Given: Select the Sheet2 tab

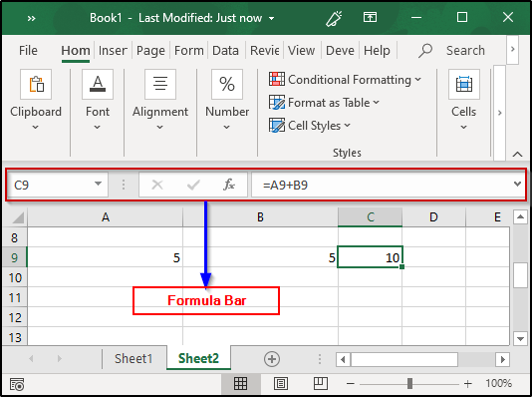Looking at the screenshot, I should pos(199,358).
